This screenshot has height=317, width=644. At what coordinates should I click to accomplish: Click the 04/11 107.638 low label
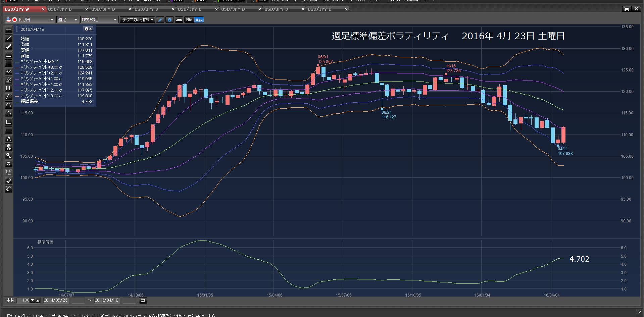(x=565, y=151)
